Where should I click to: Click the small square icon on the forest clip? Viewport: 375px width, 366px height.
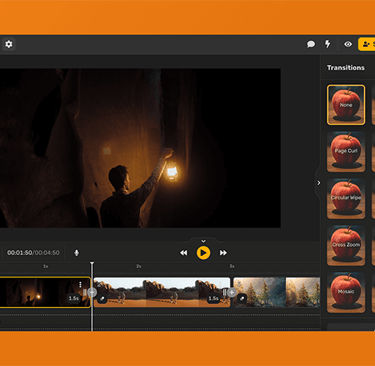pyautogui.click(x=242, y=298)
